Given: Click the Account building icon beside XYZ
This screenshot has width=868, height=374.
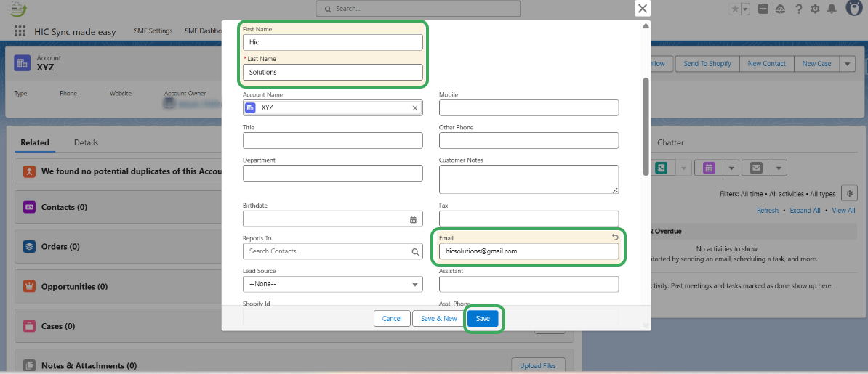Looking at the screenshot, I should click(22, 63).
